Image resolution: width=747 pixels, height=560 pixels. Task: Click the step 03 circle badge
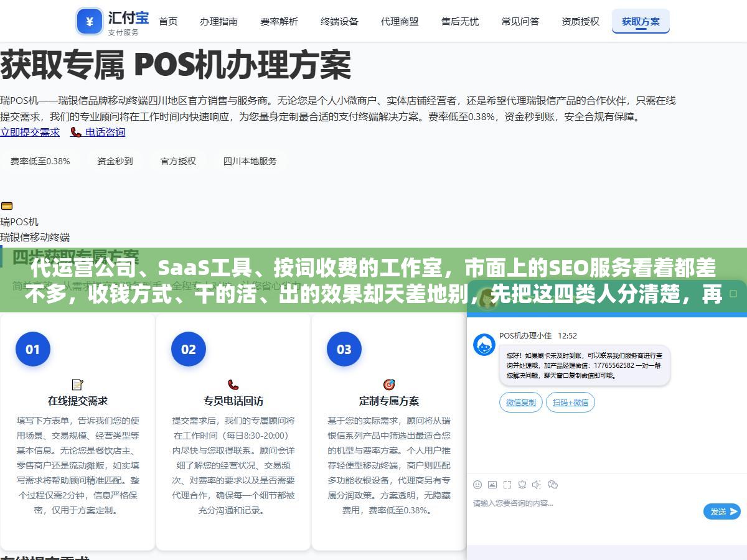[x=344, y=349]
